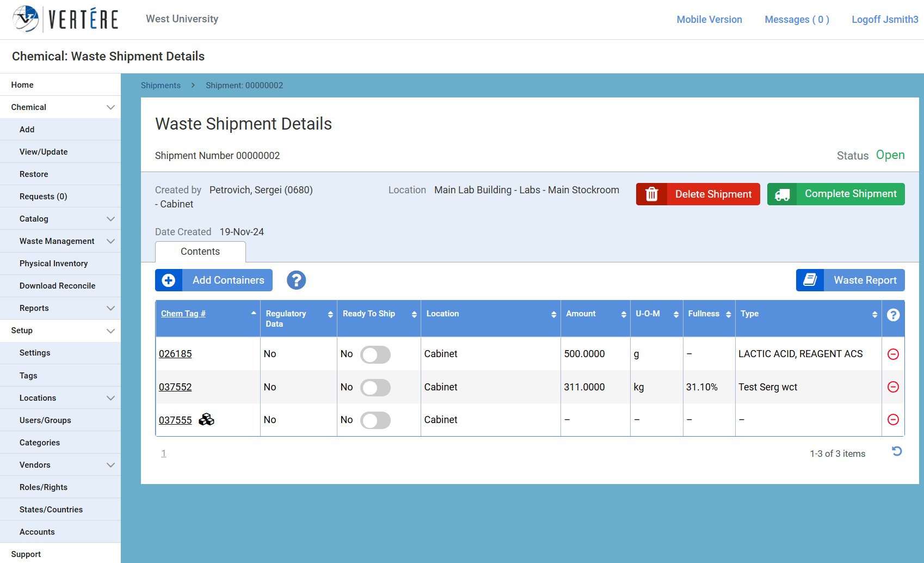This screenshot has height=563, width=924.
Task: Open the Settings menu item
Action: (x=60, y=353)
